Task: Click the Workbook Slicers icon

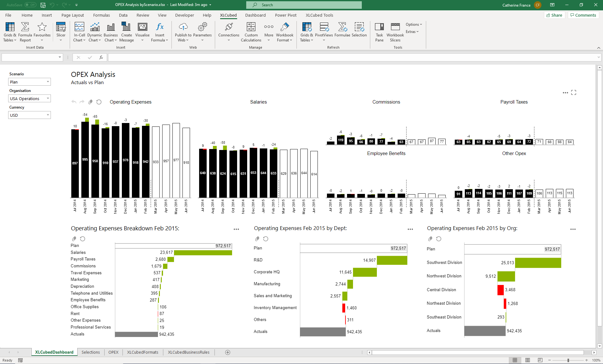Action: click(395, 31)
